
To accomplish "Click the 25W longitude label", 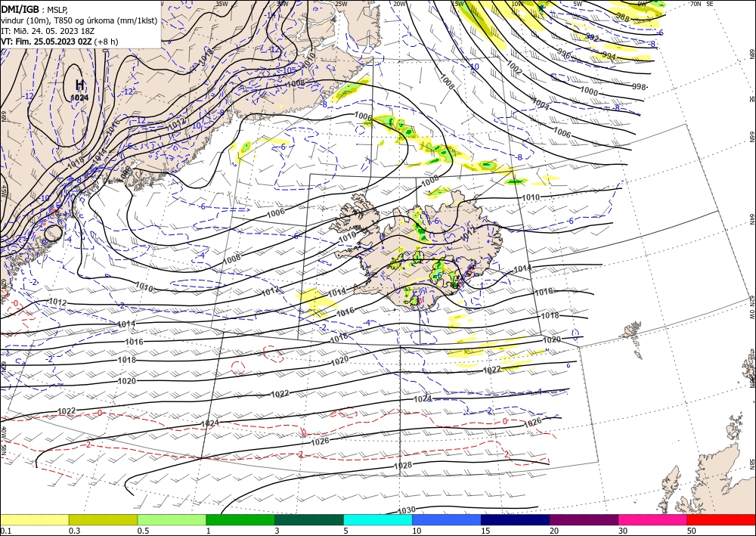I will point(341,4).
